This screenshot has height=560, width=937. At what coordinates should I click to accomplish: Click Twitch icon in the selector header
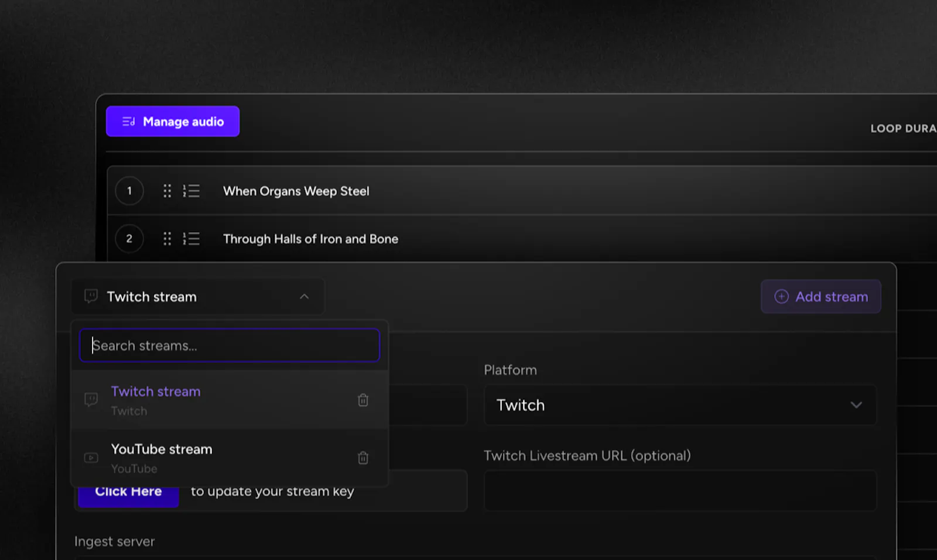(91, 296)
